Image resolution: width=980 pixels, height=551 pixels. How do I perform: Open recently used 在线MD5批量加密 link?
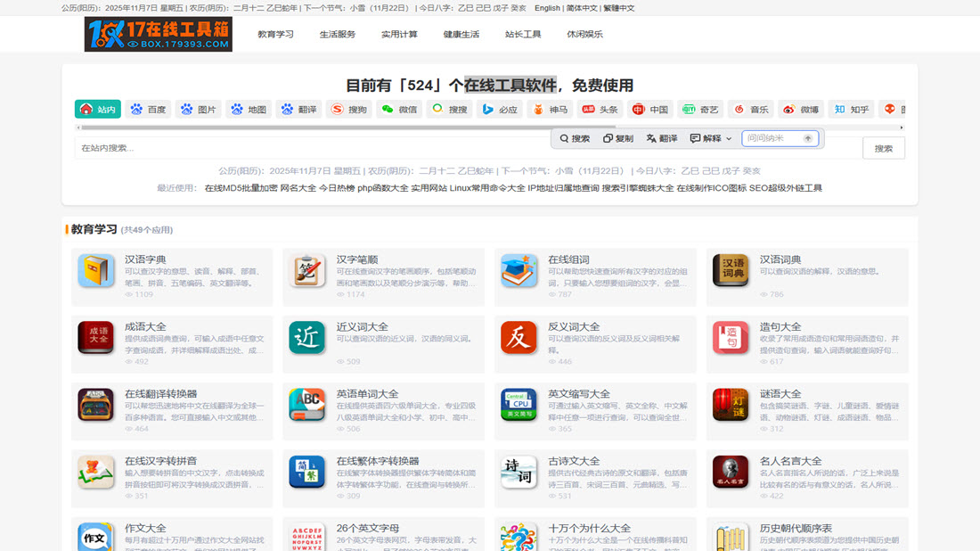pyautogui.click(x=241, y=188)
